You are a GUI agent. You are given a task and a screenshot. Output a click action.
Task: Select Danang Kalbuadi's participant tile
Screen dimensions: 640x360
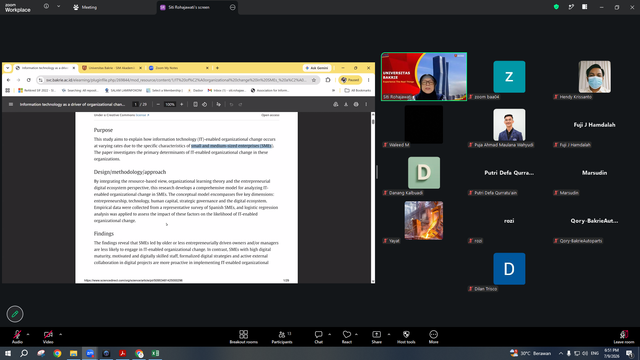point(424,173)
